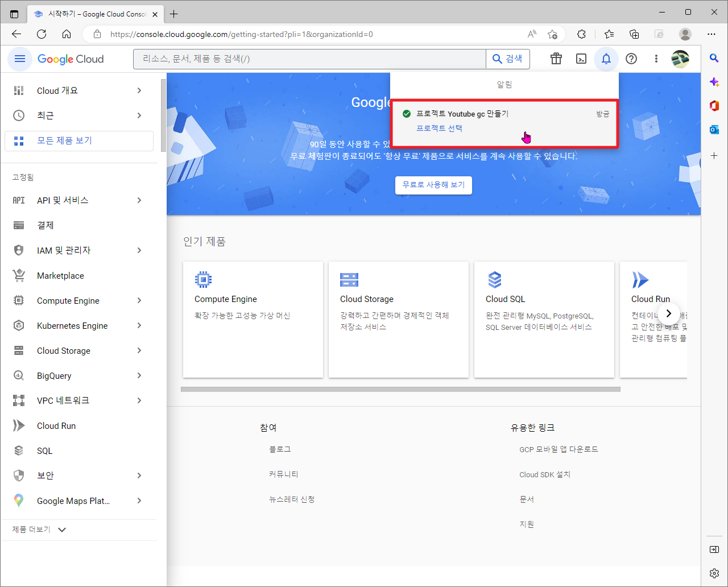Click the Cloud Run sidebar icon
This screenshot has width=728, height=587.
click(x=19, y=425)
